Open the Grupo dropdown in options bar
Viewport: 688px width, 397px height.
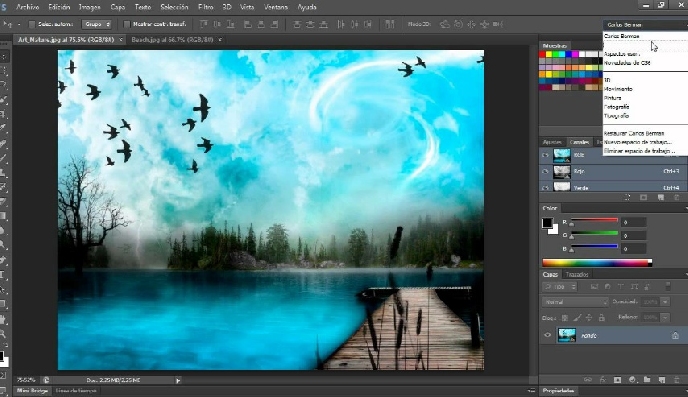pos(97,24)
